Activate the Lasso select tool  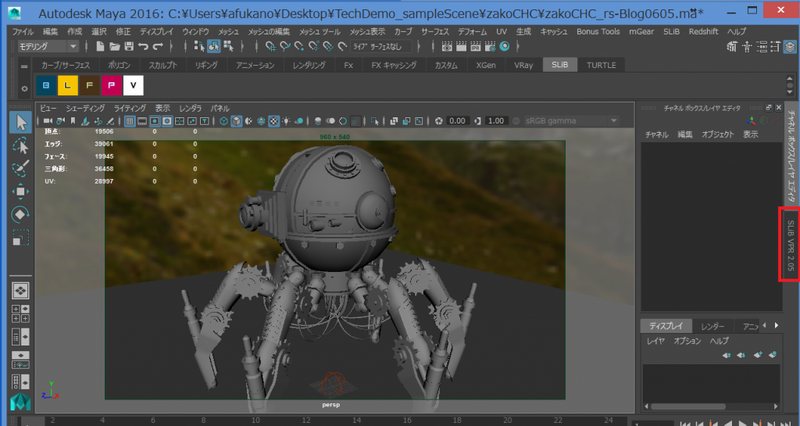[x=20, y=146]
